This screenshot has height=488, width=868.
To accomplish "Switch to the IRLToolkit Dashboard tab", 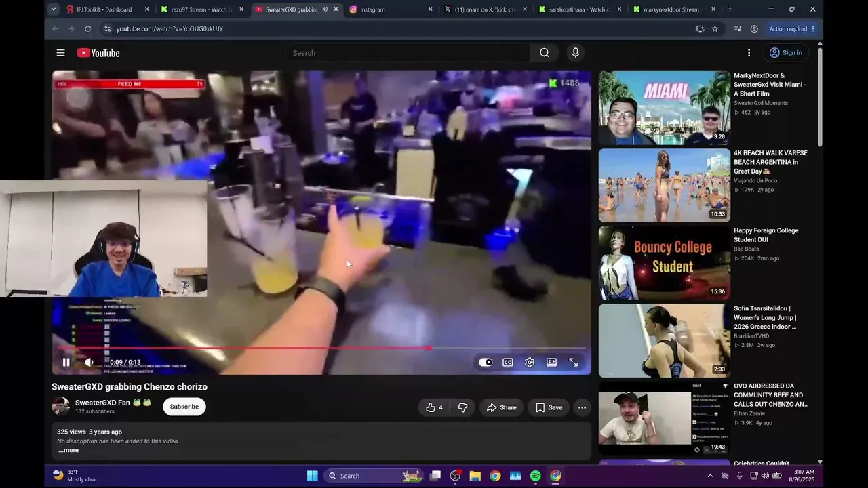I will pyautogui.click(x=104, y=9).
